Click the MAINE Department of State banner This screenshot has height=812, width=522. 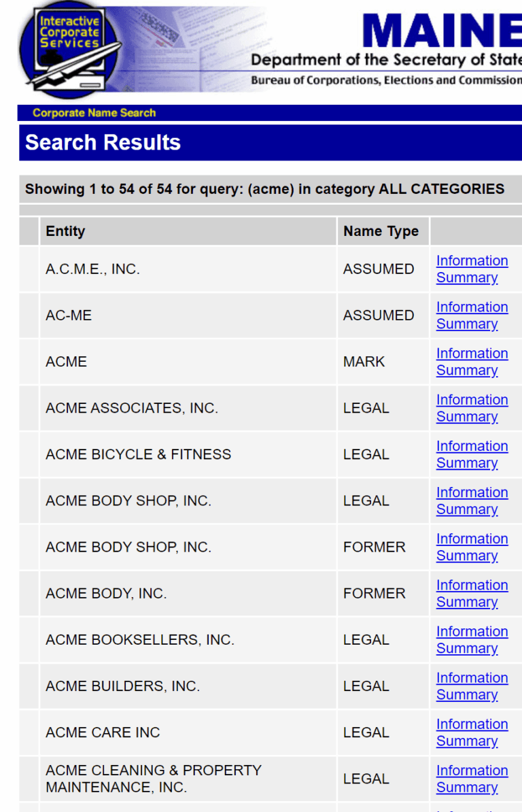408,48
